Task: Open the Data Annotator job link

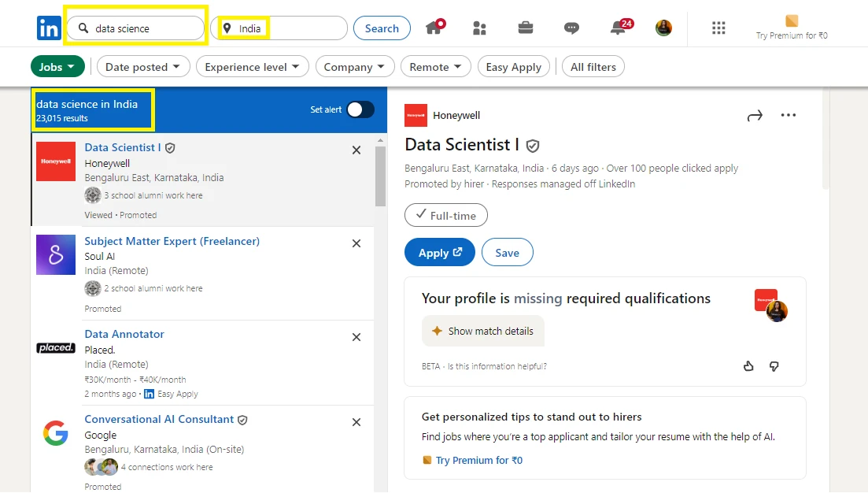Action: pos(124,334)
